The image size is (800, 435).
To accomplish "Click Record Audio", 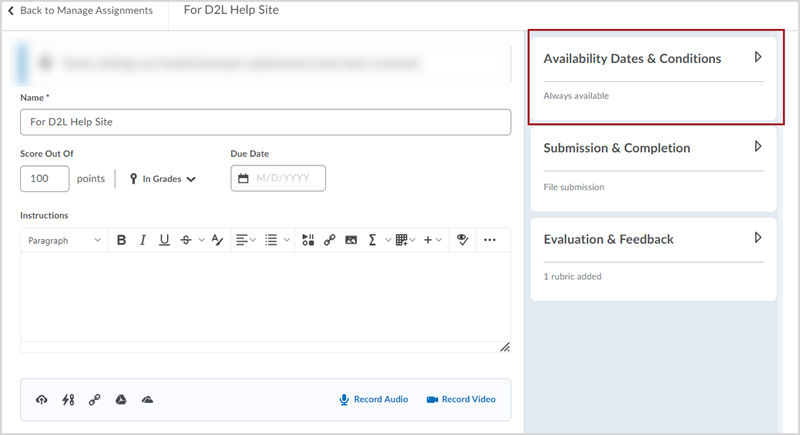I will point(374,400).
